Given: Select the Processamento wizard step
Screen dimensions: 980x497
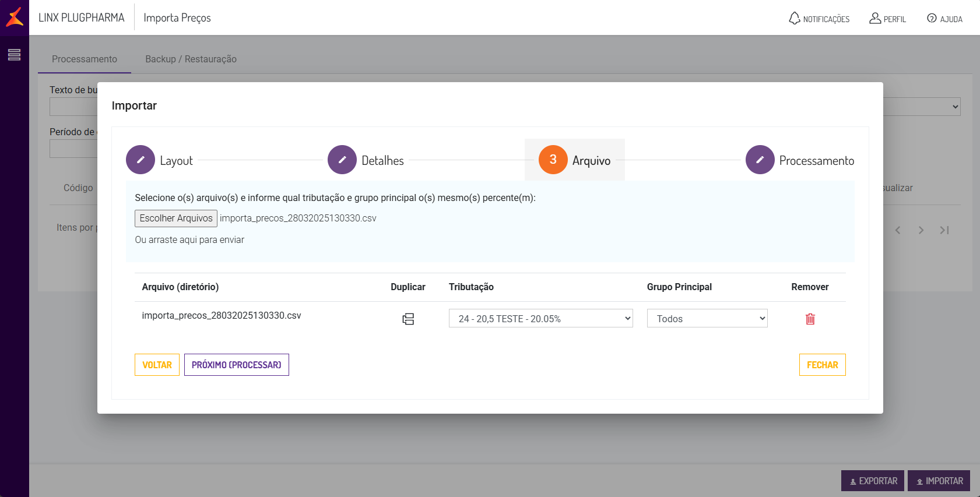Looking at the screenshot, I should point(760,160).
